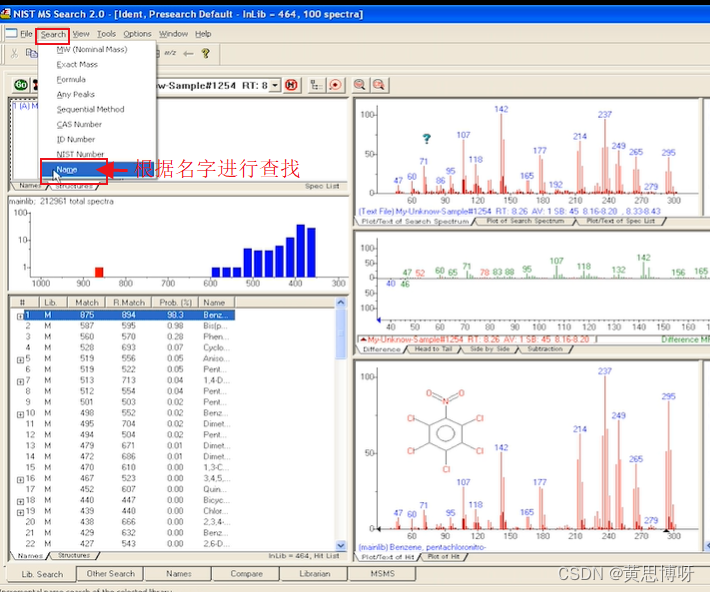Switch to the Compare tab
710x592 pixels.
[x=246, y=573]
